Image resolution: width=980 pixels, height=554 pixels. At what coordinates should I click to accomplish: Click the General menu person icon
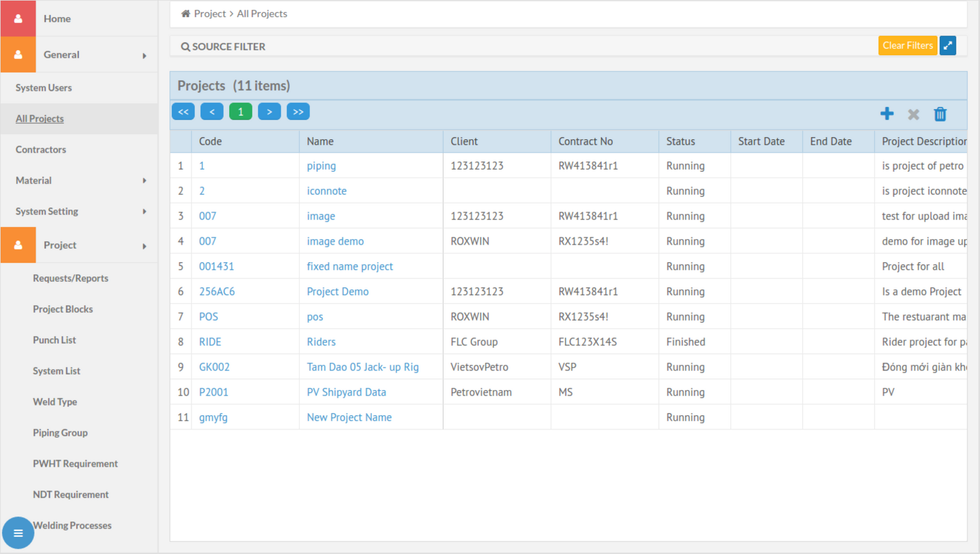[18, 55]
